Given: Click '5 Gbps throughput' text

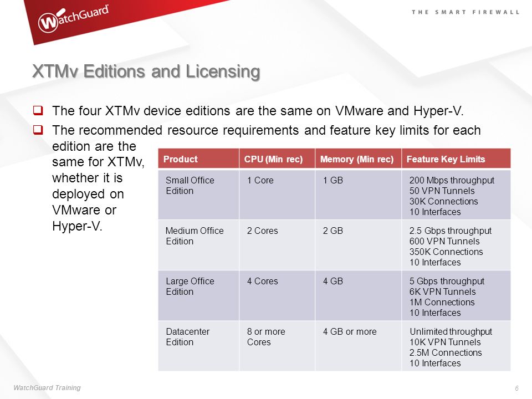Looking at the screenshot, I should coord(447,282).
